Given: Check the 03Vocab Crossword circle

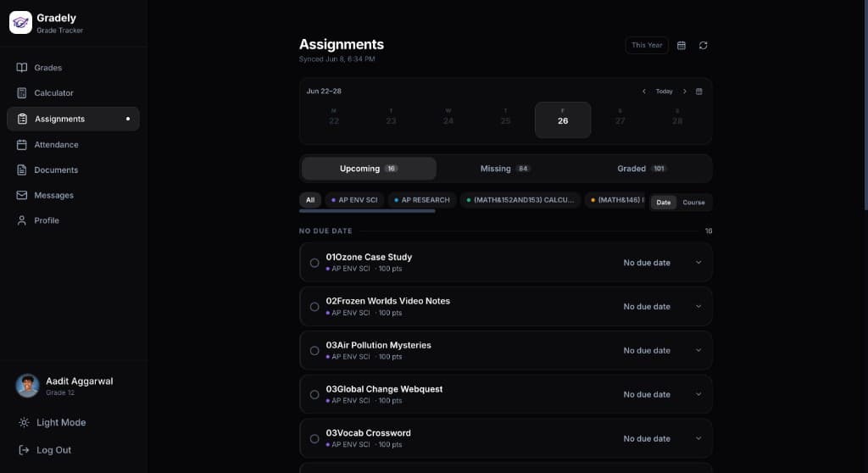Looking at the screenshot, I should 314,438.
